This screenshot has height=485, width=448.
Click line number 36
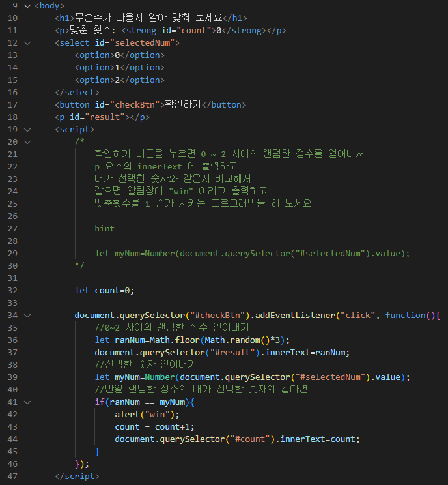pyautogui.click(x=12, y=340)
